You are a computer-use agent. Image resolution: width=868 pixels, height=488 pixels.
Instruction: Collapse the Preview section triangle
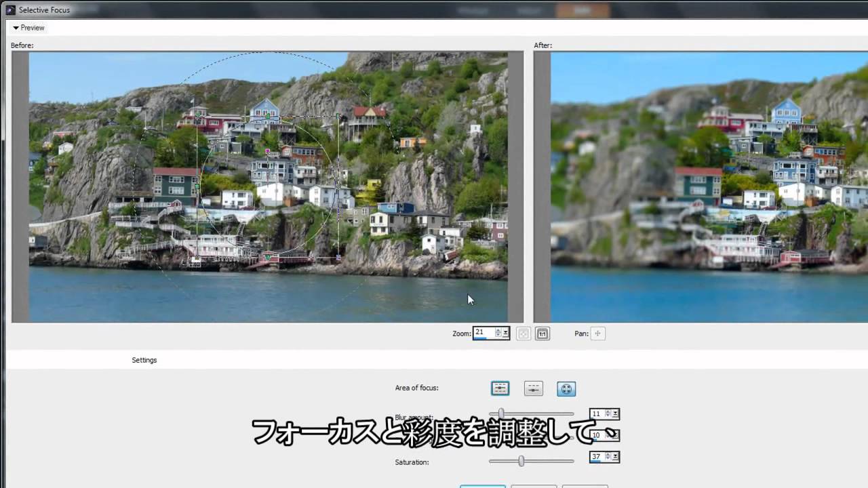pyautogui.click(x=16, y=28)
